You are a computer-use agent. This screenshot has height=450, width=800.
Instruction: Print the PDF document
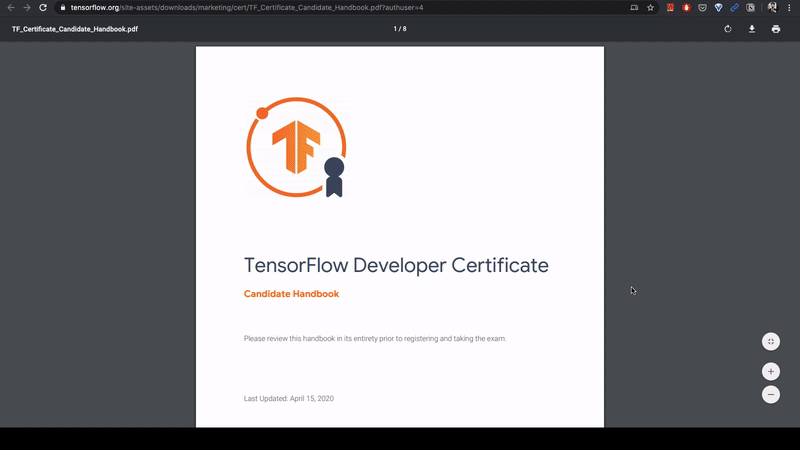(x=776, y=29)
